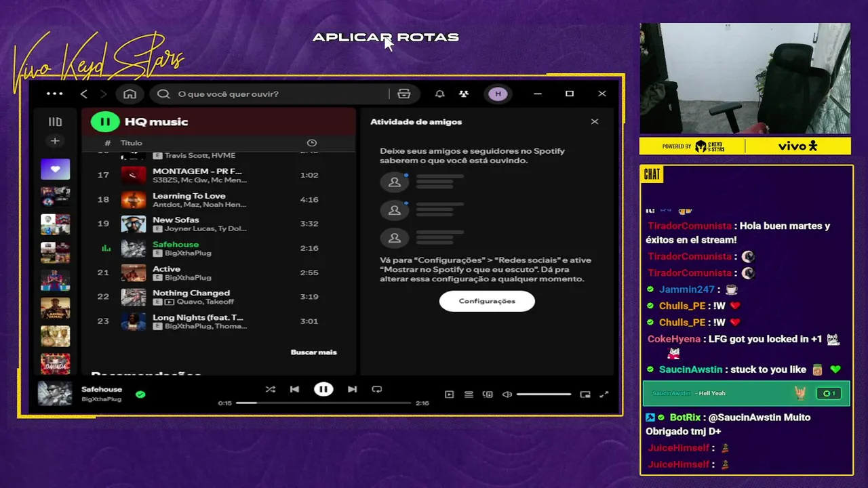Toggle the green saved checkmark for Safehouse
868x488 pixels.
coord(140,394)
